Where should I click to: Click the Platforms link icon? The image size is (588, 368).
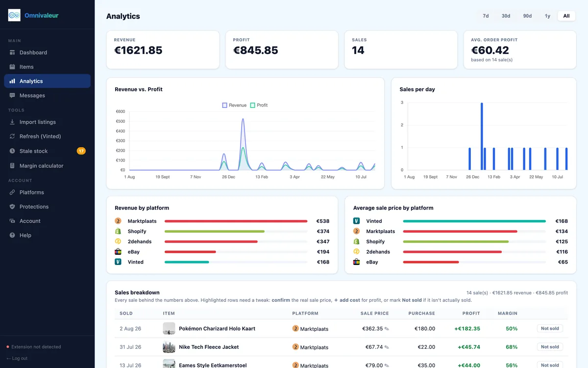[12, 192]
